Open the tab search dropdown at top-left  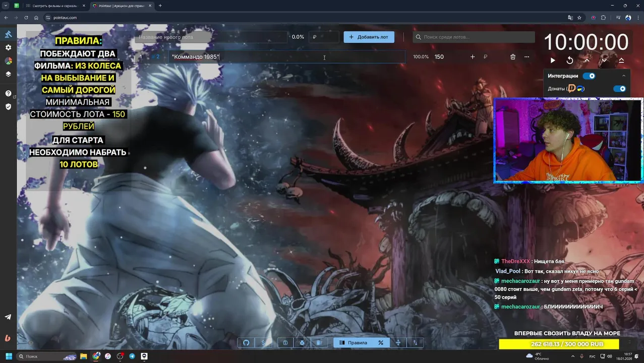pos(6,6)
